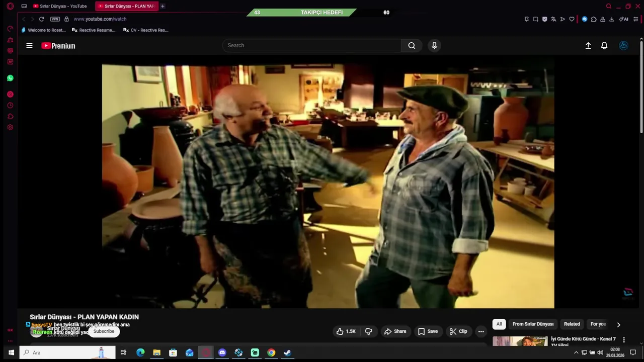Start voice search with the microphone icon
644x362 pixels.
434,46
